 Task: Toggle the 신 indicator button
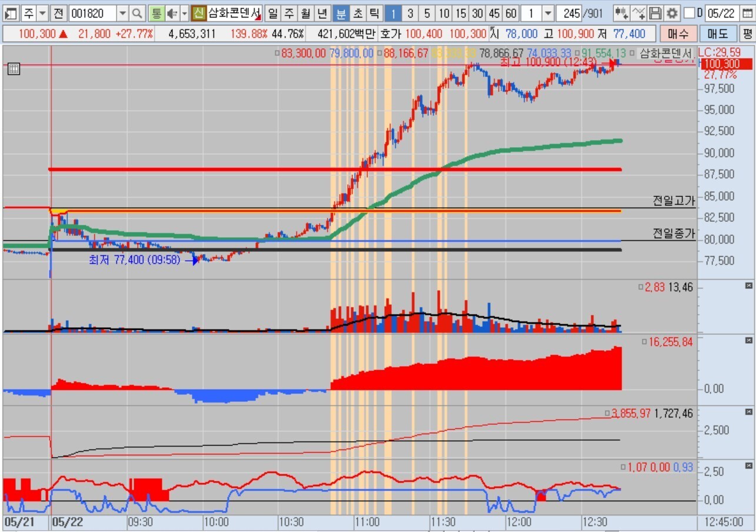pyautogui.click(x=199, y=13)
